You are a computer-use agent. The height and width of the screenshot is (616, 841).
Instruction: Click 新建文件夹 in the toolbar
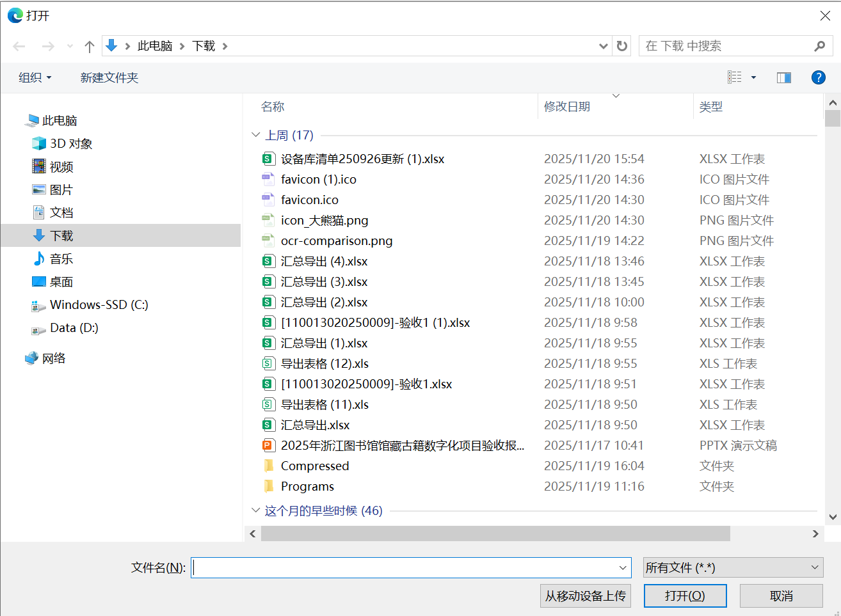pyautogui.click(x=109, y=77)
